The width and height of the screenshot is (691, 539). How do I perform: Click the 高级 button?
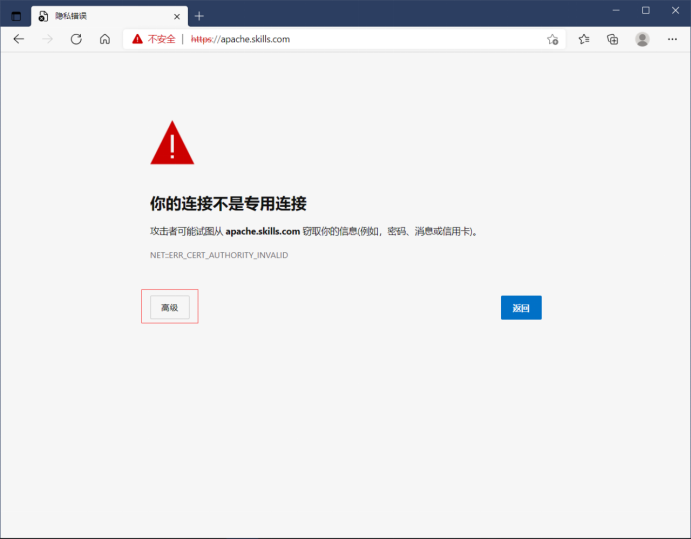pyautogui.click(x=170, y=307)
